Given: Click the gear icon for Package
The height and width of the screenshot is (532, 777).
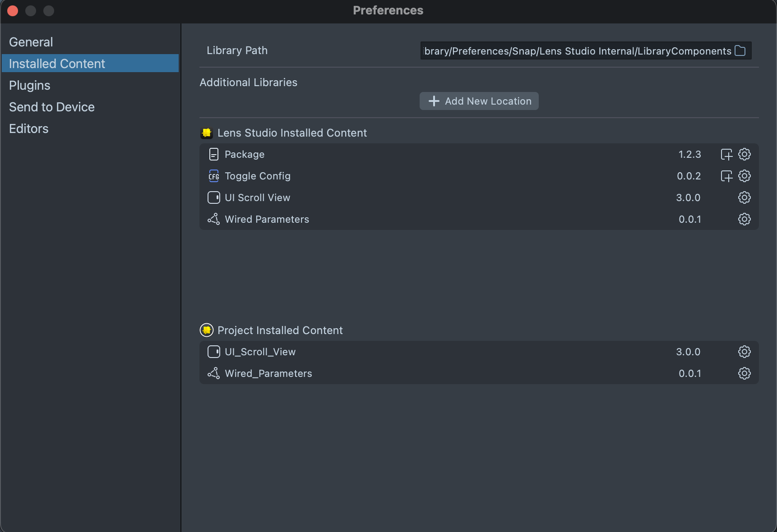Looking at the screenshot, I should (744, 154).
